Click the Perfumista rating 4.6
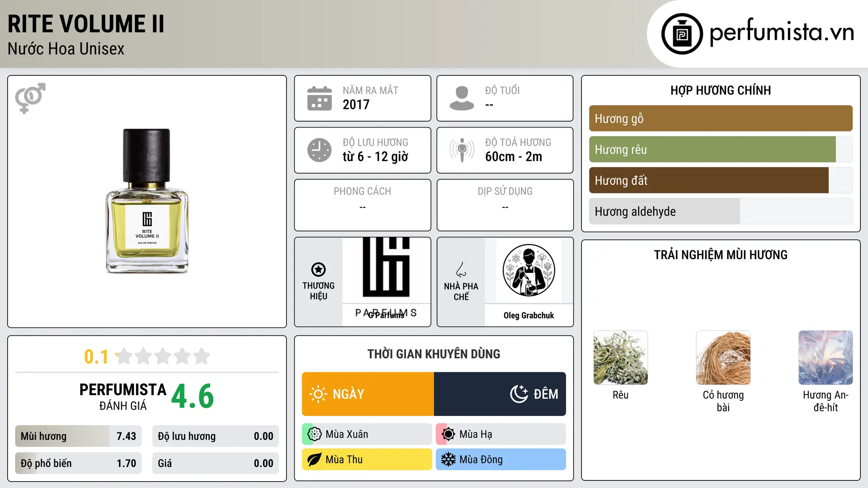 (192, 396)
